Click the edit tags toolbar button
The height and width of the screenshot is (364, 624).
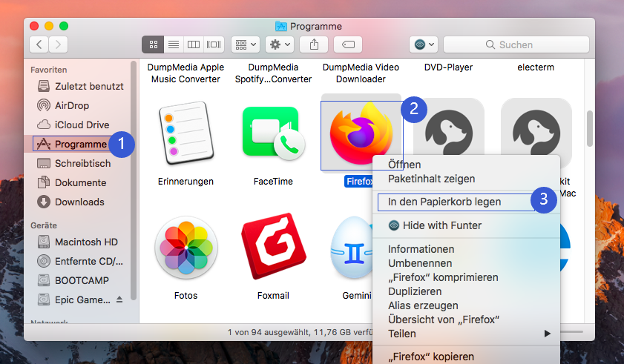pos(348,44)
